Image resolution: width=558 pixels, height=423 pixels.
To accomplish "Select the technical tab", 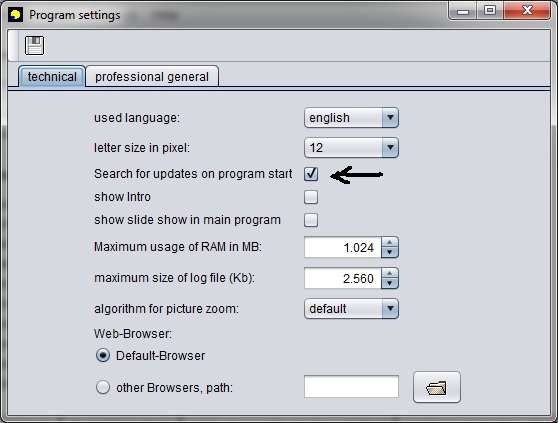I will [52, 76].
